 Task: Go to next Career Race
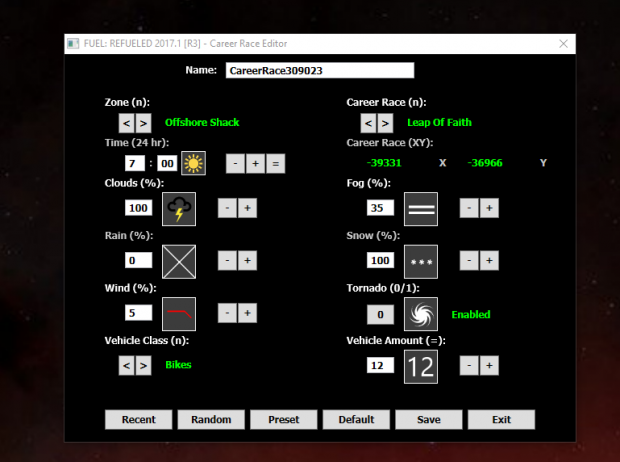click(x=385, y=123)
